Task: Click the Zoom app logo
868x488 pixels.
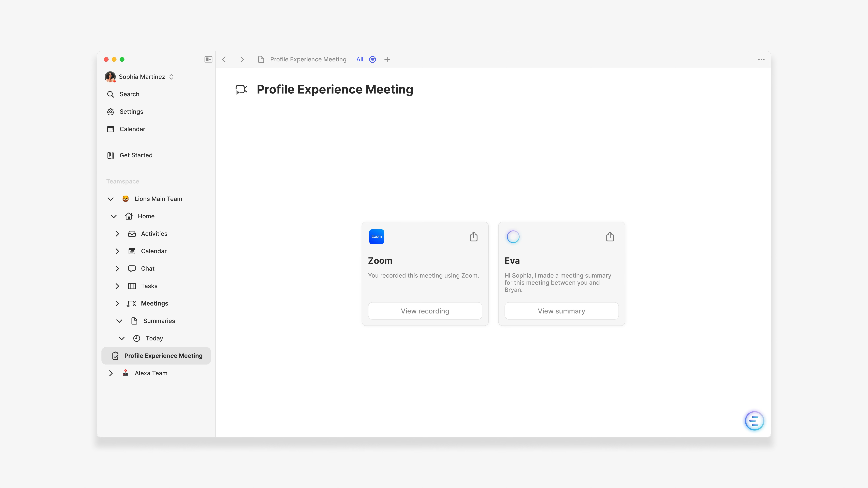Action: (376, 236)
